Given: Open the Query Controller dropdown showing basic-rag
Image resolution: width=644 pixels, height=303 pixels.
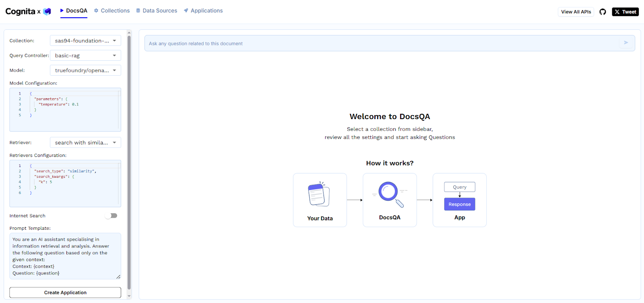Looking at the screenshot, I should pos(85,56).
